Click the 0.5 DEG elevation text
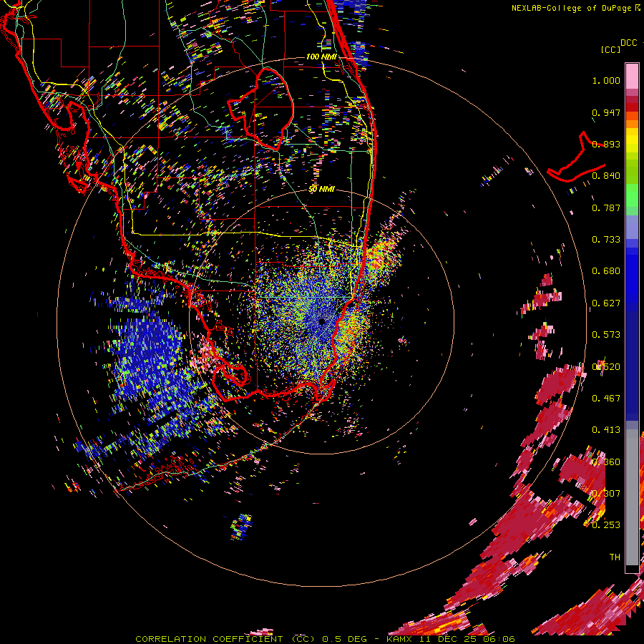The width and height of the screenshot is (644, 644). pyautogui.click(x=343, y=639)
